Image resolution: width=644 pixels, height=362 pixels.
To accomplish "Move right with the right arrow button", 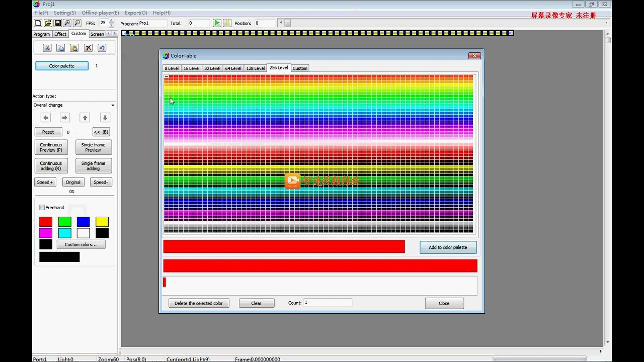I will click(65, 118).
